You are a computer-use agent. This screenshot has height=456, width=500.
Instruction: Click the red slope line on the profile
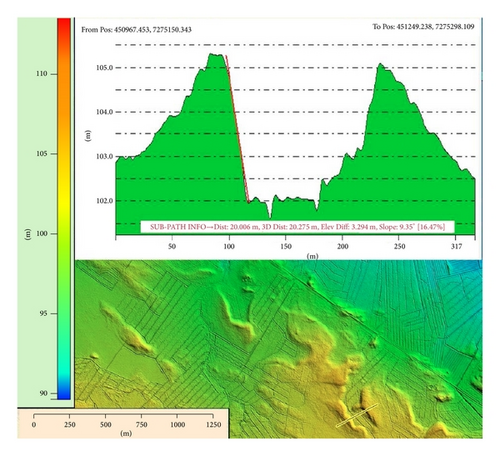point(237,129)
